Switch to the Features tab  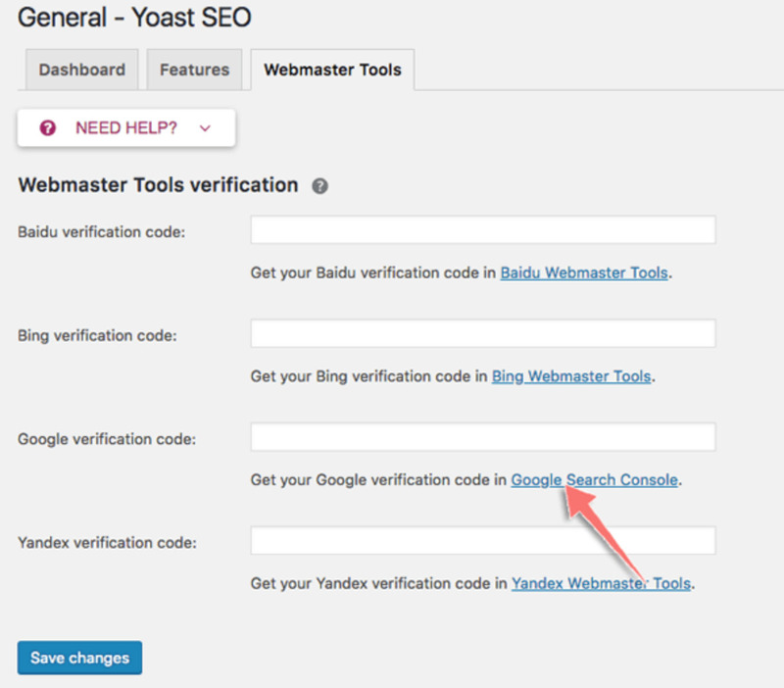(194, 70)
